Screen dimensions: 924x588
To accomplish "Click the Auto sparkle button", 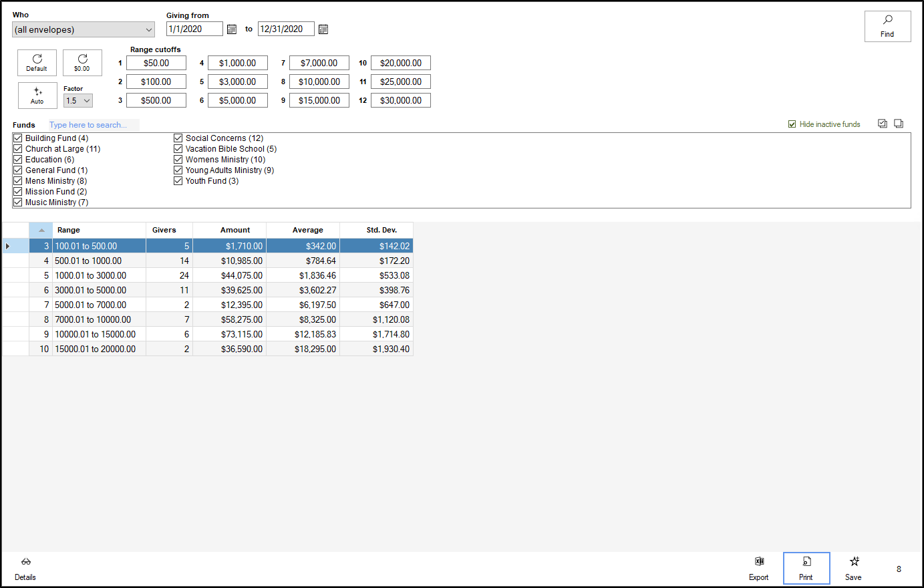I will tap(37, 96).
